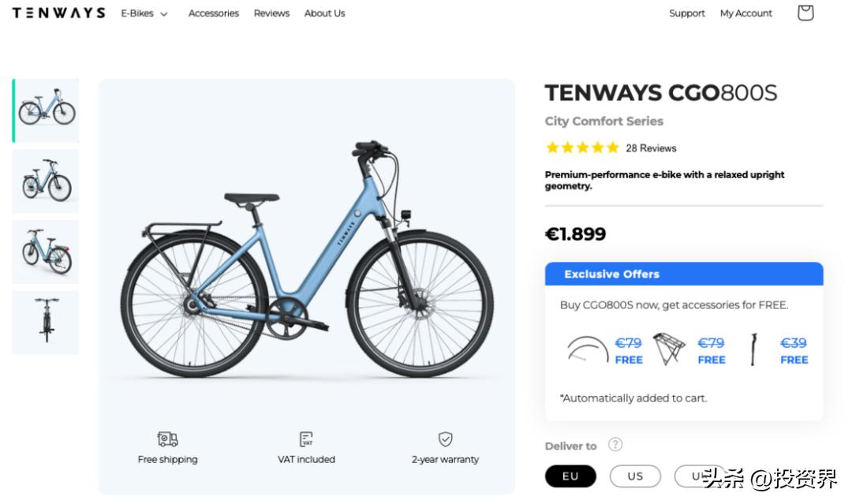Open the shopping cart icon
The height and width of the screenshot is (504, 852).
point(805,13)
